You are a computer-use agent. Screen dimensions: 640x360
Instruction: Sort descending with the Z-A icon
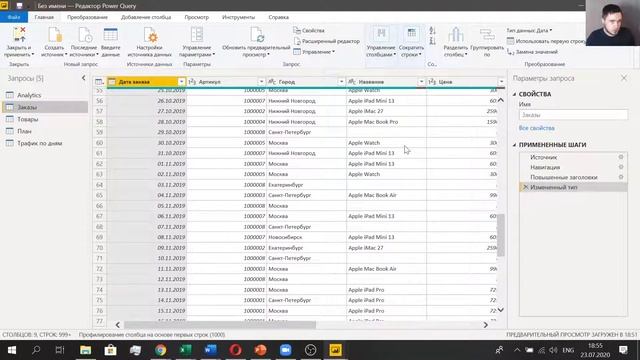pyautogui.click(x=433, y=41)
